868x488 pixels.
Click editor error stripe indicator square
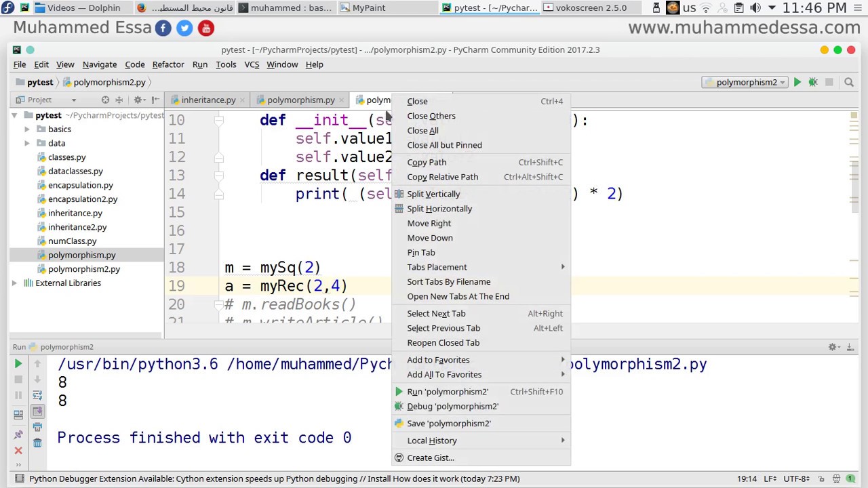pos(854,115)
